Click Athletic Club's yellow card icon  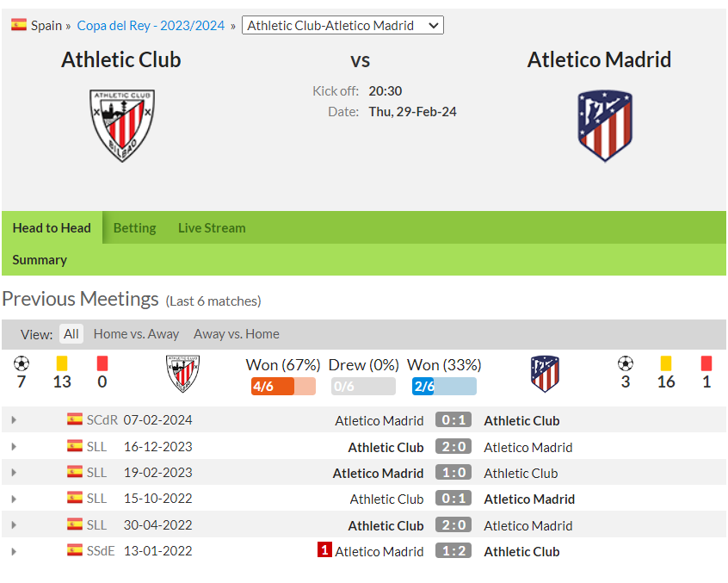coord(62,363)
